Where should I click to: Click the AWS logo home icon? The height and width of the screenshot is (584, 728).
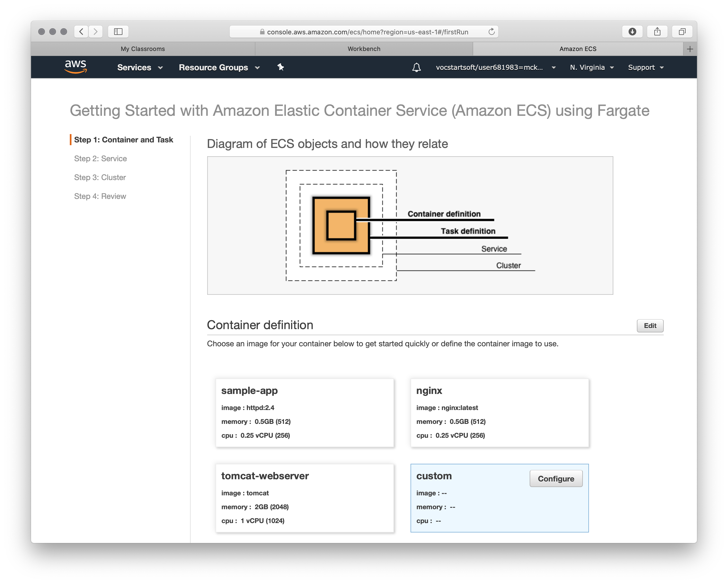coord(76,67)
